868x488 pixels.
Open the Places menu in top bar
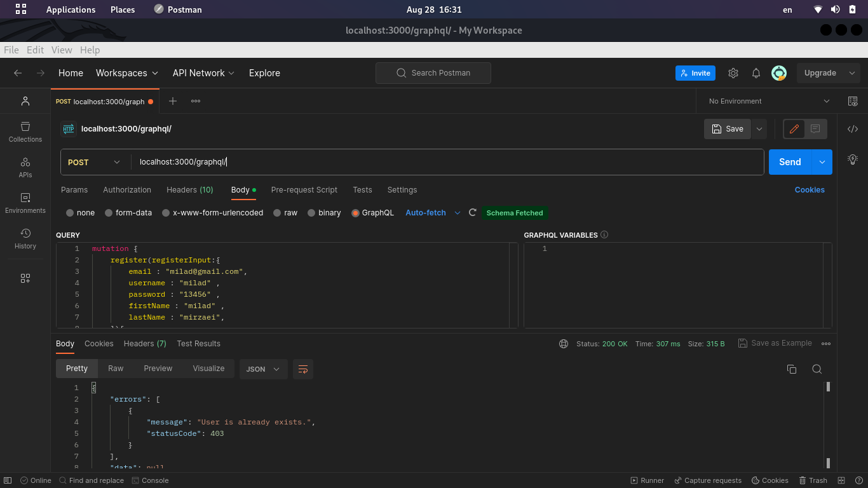(123, 10)
